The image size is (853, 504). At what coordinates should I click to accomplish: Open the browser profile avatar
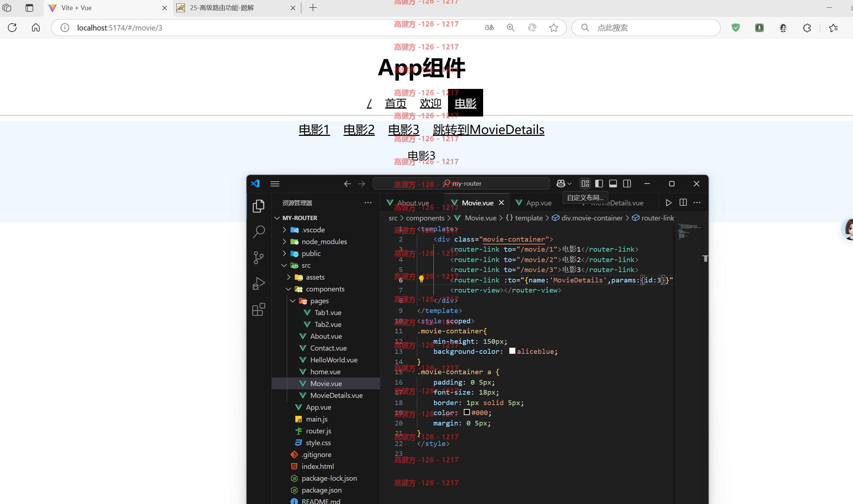tap(783, 28)
